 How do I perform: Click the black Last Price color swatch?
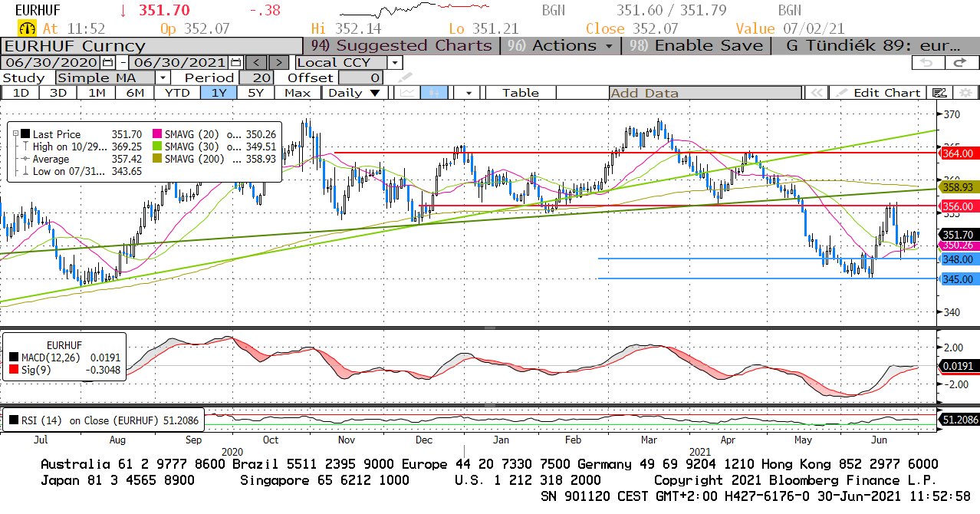[24, 133]
